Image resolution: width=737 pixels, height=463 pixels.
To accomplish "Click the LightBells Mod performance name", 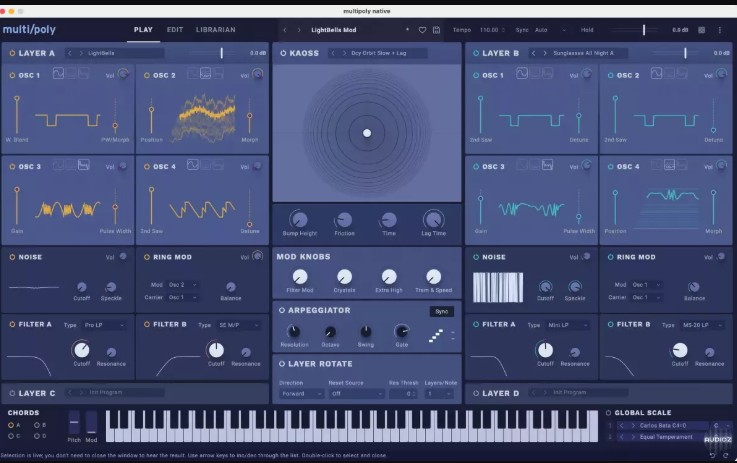I will [334, 30].
